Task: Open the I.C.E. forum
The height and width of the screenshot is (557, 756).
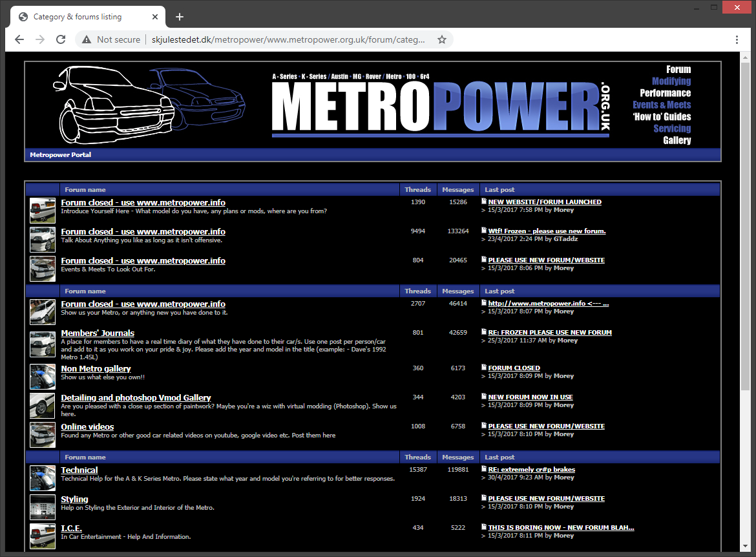Action: [71, 528]
